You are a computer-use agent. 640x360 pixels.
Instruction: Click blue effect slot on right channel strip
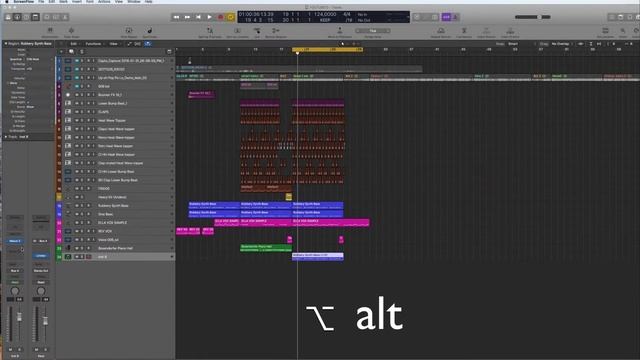(41, 256)
